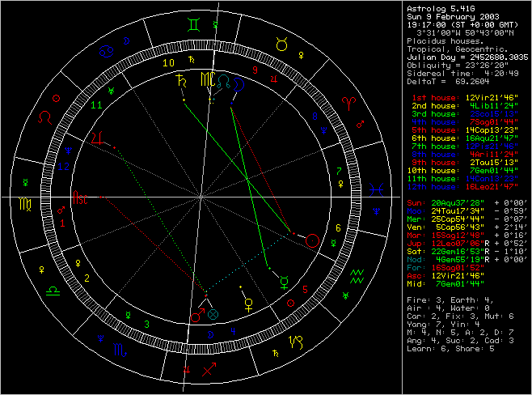Click the 'Moo: 24Tau17'34"' position row

[467, 211]
